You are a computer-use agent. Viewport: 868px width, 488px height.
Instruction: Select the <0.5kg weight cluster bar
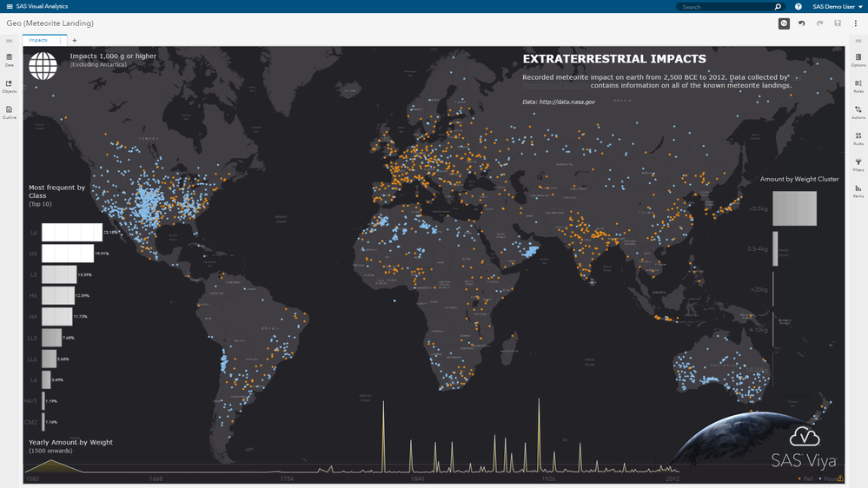click(795, 208)
